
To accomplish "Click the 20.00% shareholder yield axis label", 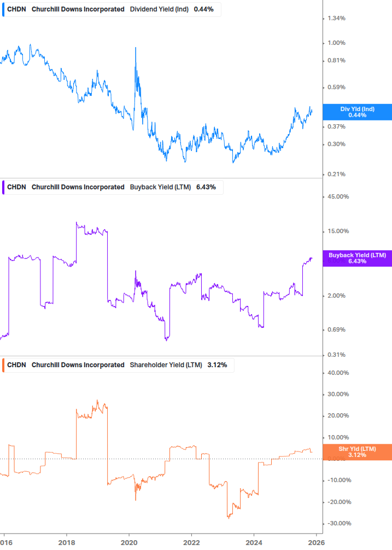I will pyautogui.click(x=338, y=416).
